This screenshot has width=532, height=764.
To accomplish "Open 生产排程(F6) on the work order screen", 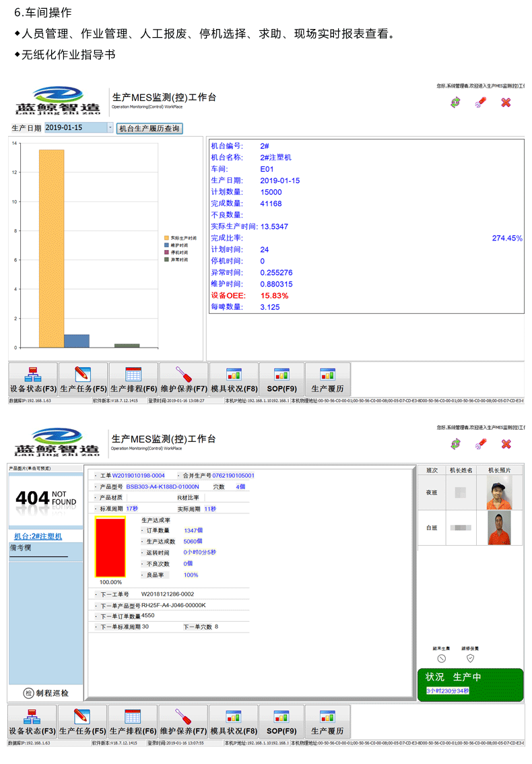I will (133, 722).
